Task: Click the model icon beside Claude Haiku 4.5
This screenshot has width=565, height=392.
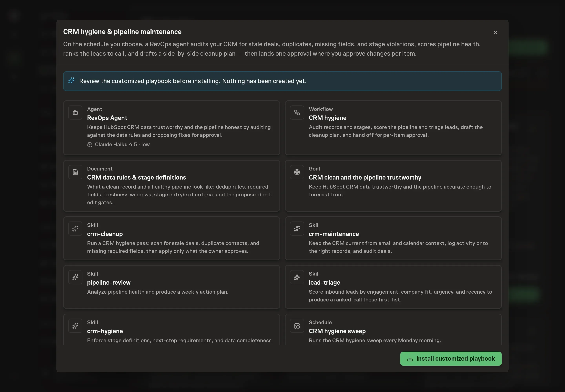Action: (90, 145)
